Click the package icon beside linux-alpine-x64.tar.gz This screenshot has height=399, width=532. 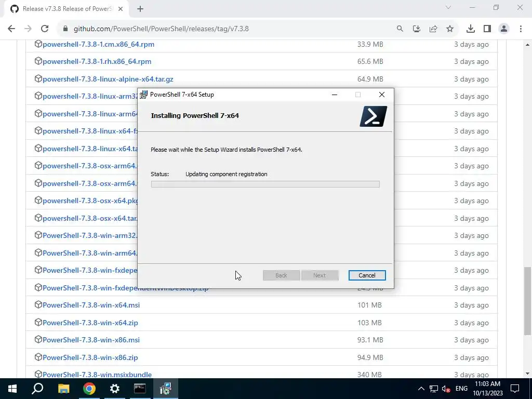click(38, 79)
